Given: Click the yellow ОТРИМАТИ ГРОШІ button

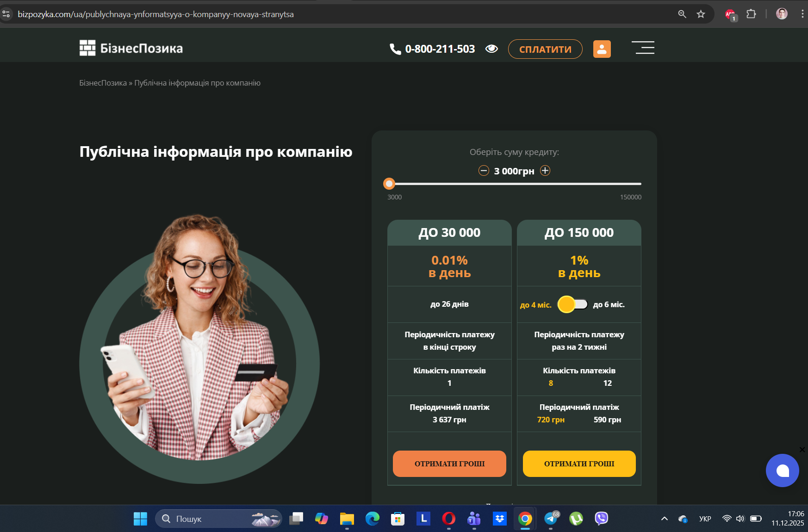Looking at the screenshot, I should pyautogui.click(x=579, y=464).
